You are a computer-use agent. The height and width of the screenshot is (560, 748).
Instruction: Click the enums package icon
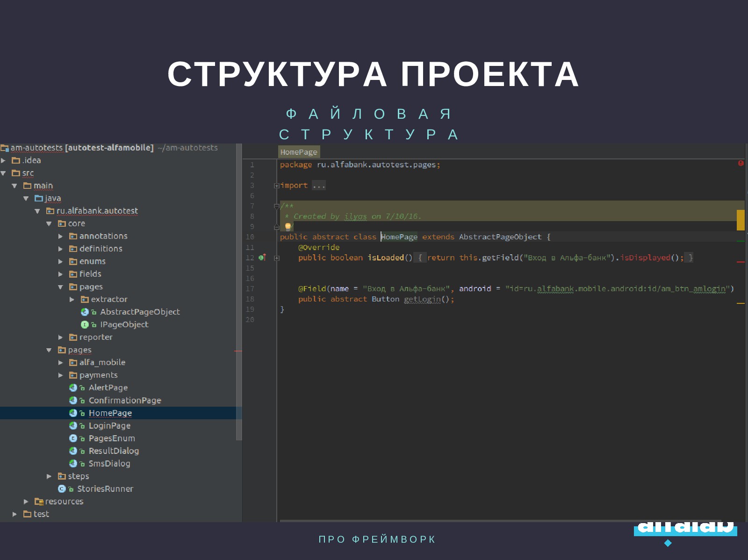73,261
